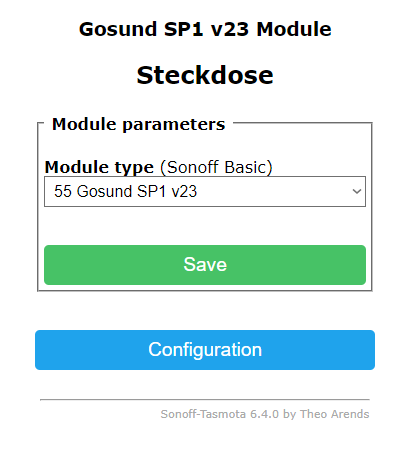Click 'Theo Arends' in the footer
Viewport: 398px width, 454px height.
tap(334, 414)
